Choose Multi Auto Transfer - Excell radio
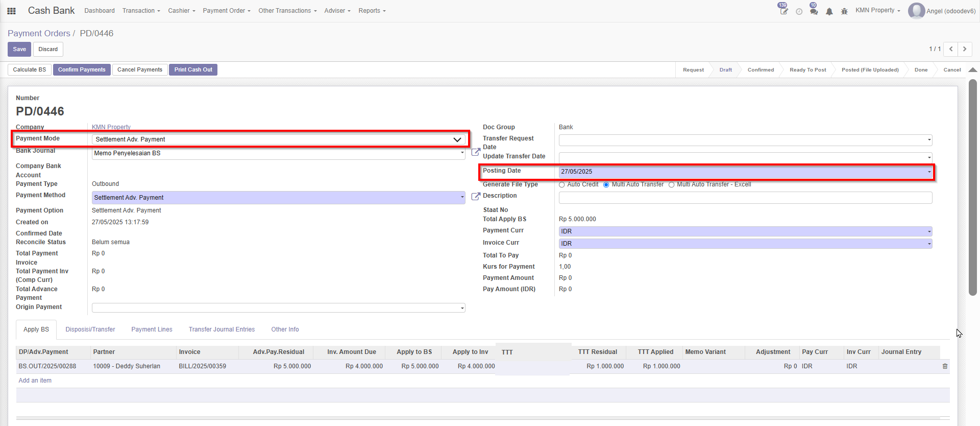This screenshot has height=426, width=980. coord(672,185)
